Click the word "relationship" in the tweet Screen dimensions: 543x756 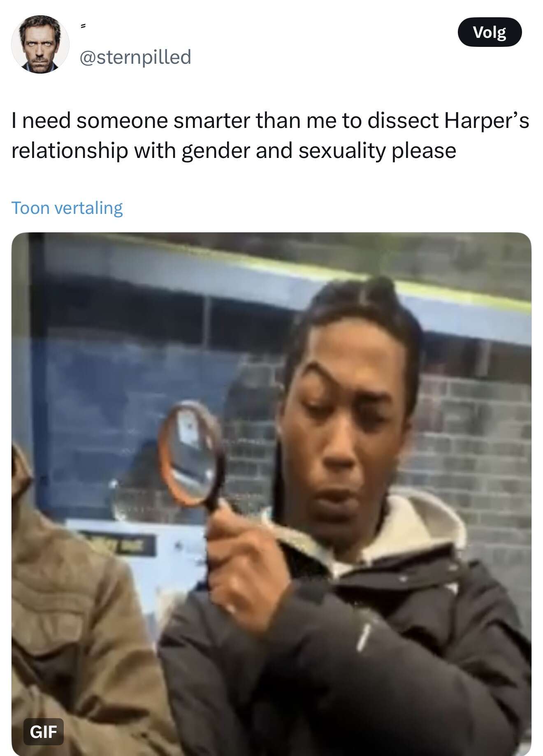(x=70, y=151)
